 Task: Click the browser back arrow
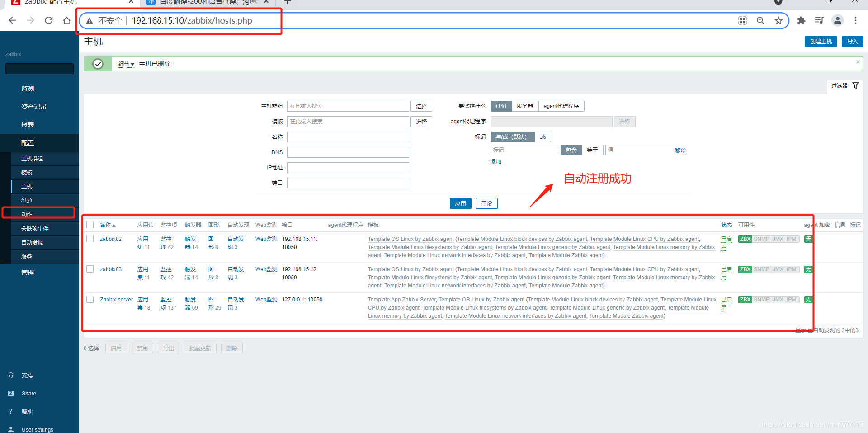[12, 20]
